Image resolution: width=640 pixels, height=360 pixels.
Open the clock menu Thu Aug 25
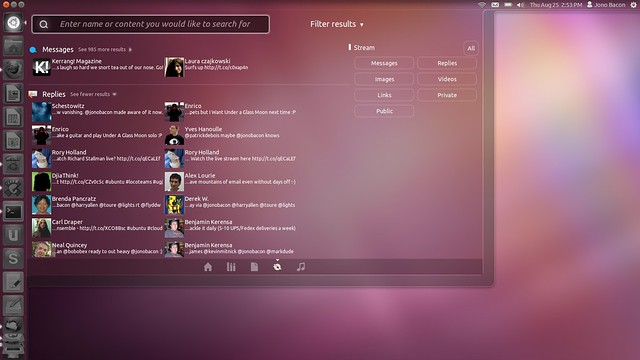[x=556, y=5]
